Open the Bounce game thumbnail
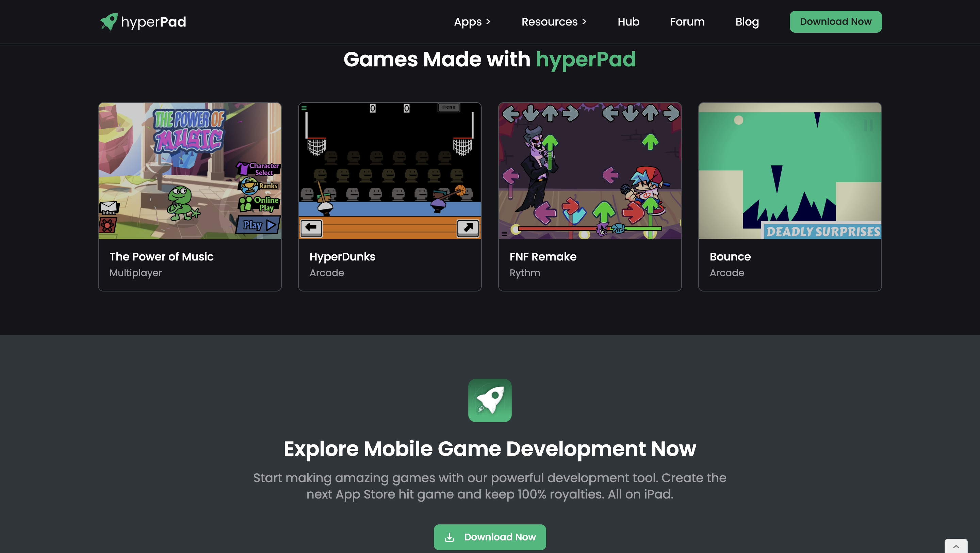This screenshot has height=553, width=980. [790, 171]
